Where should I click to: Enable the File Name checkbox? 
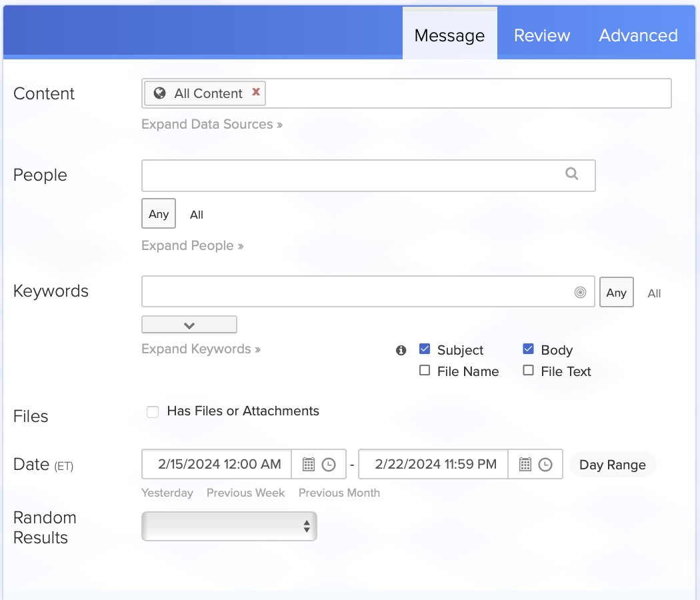tap(425, 371)
